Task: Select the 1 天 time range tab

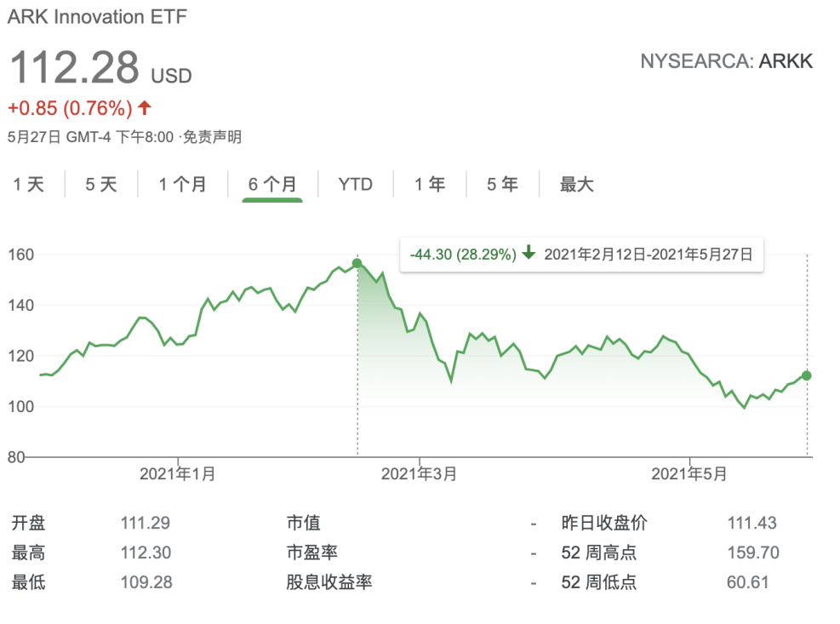Action: (x=29, y=184)
